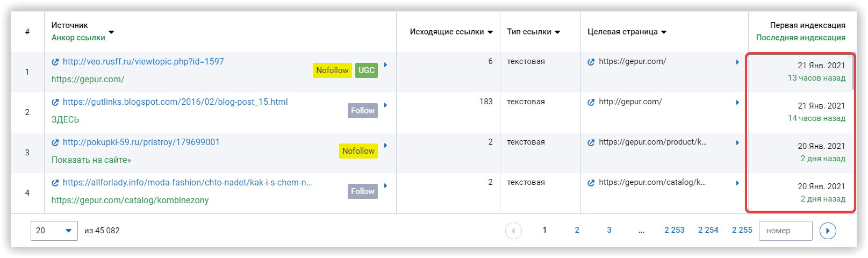Click the pagination ellipsis

click(642, 231)
